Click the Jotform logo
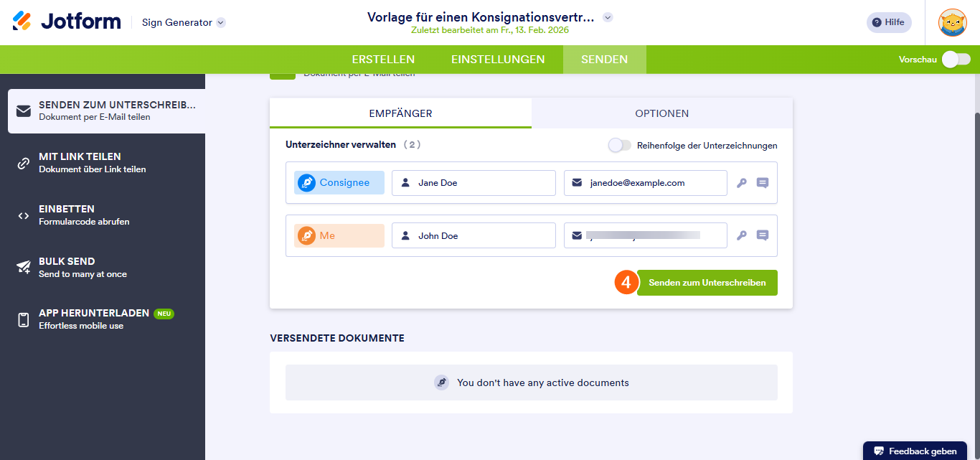 coord(65,21)
